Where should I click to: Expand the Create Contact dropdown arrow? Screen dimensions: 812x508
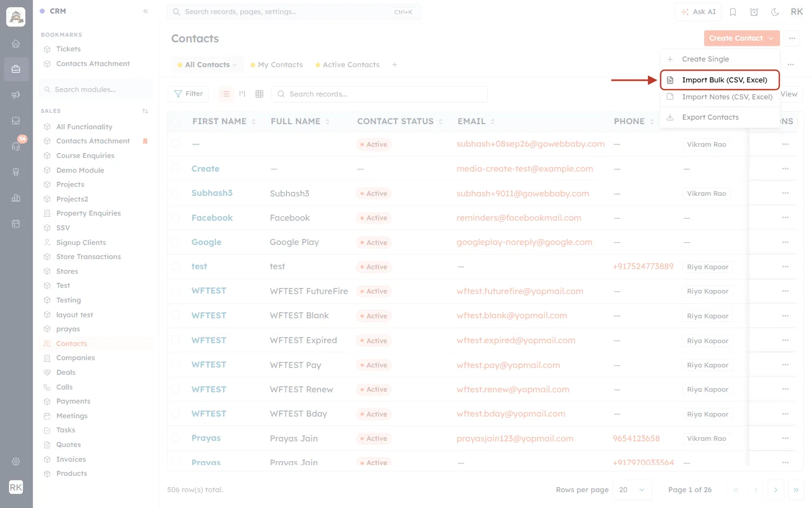(x=771, y=38)
